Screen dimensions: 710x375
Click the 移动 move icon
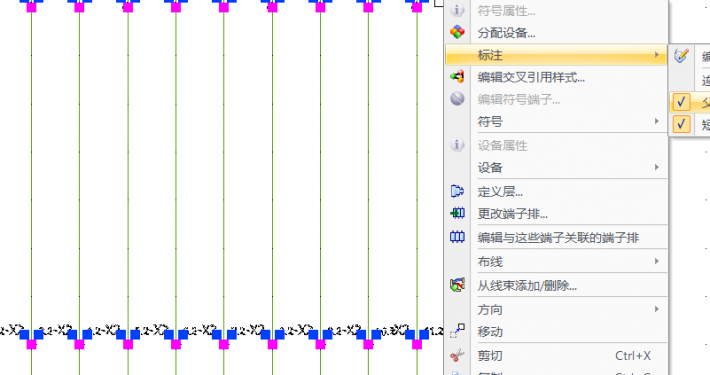coord(457,331)
